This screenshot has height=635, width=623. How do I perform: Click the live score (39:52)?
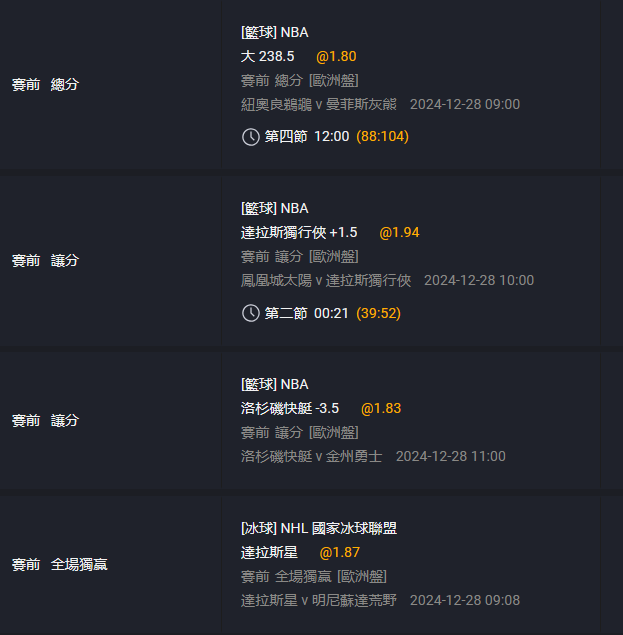[378, 313]
